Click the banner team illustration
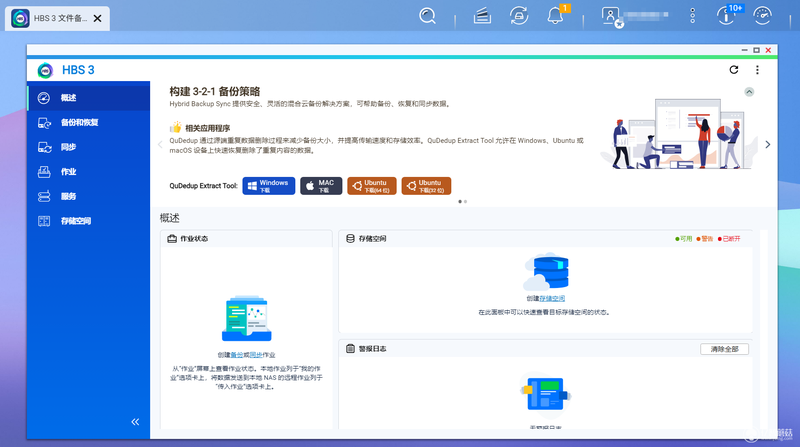Image resolution: width=800 pixels, height=447 pixels. [x=678, y=134]
